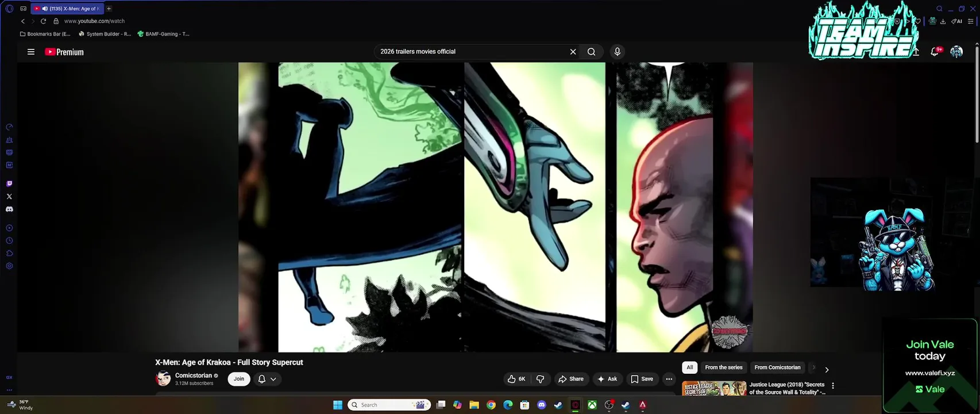
Task: Open the YouTube account avatar menu
Action: click(x=956, y=52)
